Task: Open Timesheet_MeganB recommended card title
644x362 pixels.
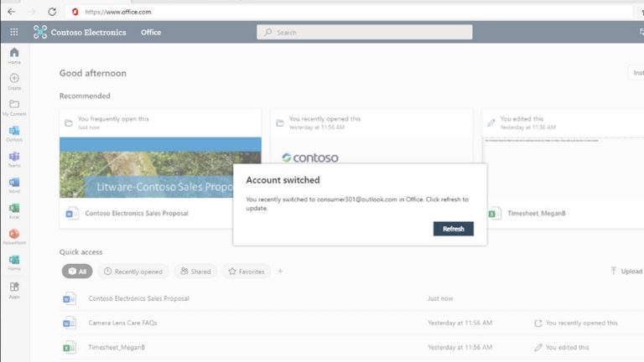Action: click(537, 214)
